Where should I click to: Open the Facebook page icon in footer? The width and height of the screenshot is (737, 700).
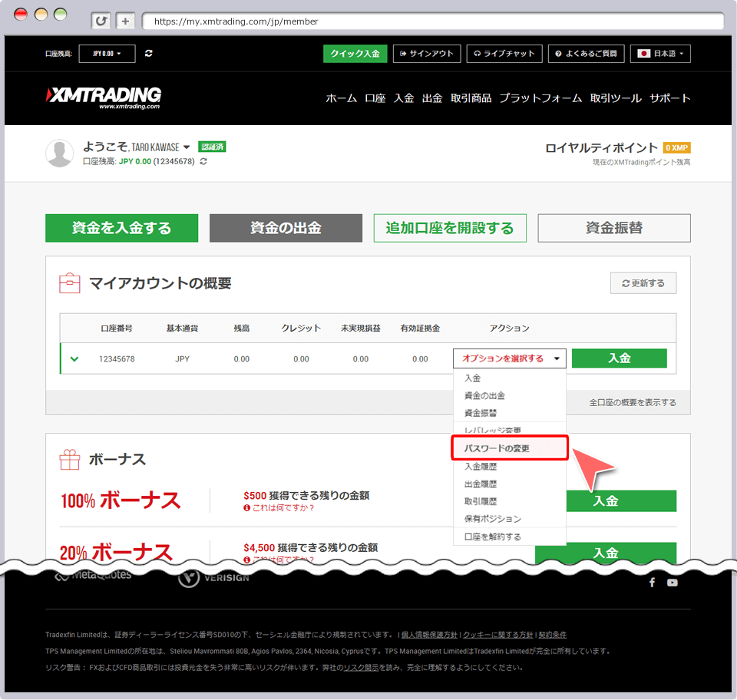652,583
